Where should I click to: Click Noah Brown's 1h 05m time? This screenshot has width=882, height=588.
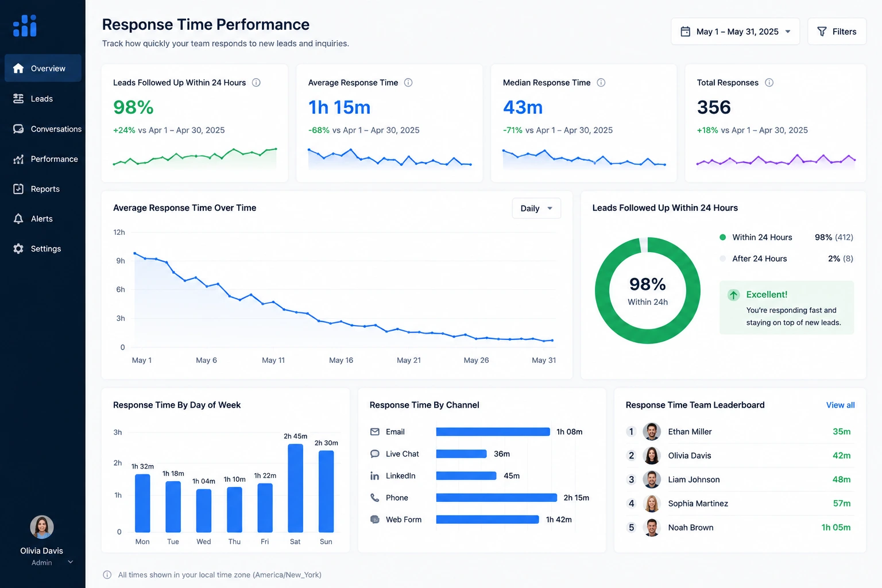(836, 528)
